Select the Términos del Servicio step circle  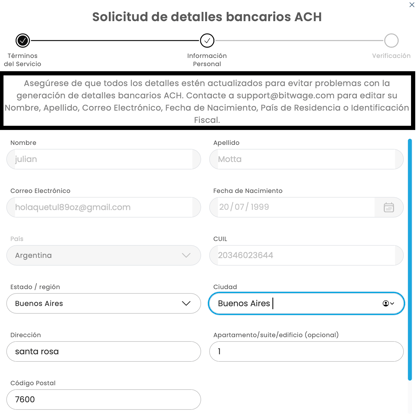(23, 40)
